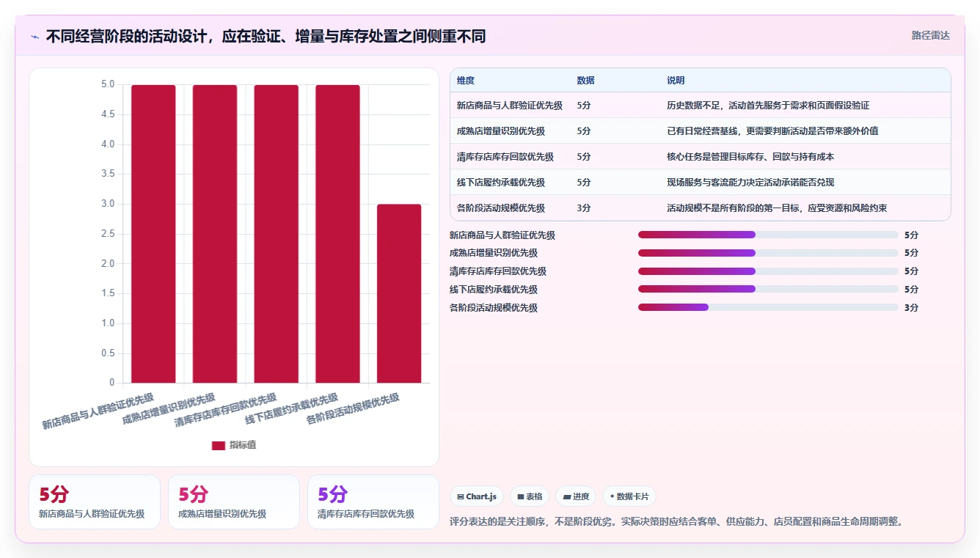Image resolution: width=980 pixels, height=558 pixels.
Task: Click description 已有日常经营基线，更需要判断活动是否带来额外价值
Action: click(772, 131)
